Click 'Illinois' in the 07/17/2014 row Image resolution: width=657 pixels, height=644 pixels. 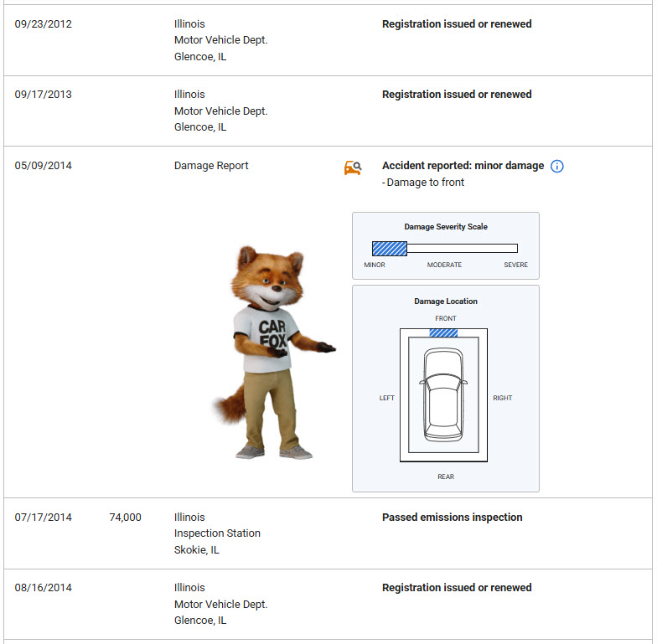[189, 518]
